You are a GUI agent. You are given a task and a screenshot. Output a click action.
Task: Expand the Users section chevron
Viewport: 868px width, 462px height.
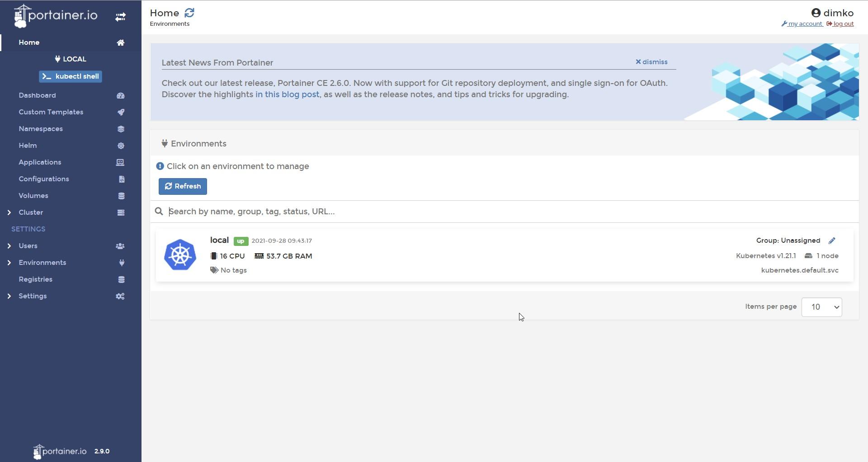tap(9, 246)
